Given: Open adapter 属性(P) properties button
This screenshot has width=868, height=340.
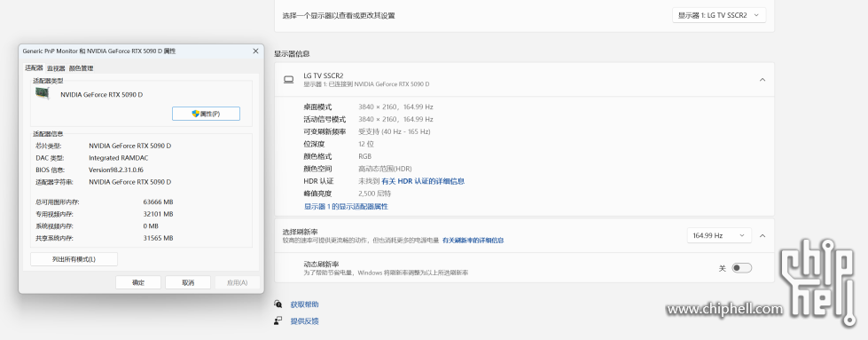Looking at the screenshot, I should 206,113.
